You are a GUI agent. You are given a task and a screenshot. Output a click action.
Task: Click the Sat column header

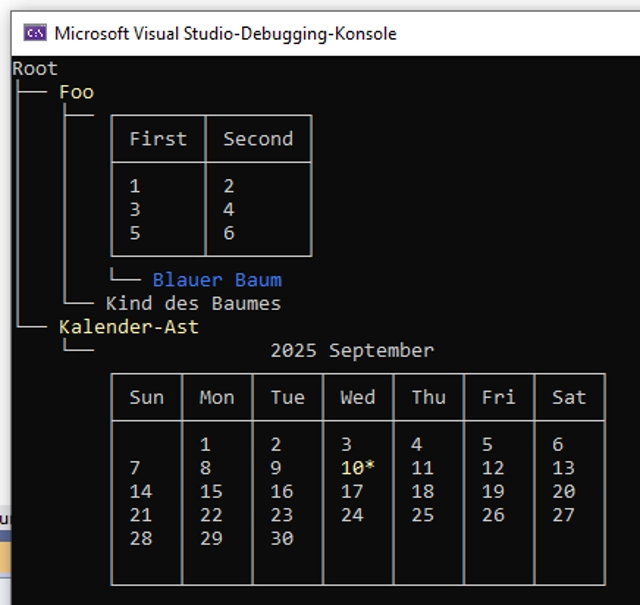click(569, 397)
